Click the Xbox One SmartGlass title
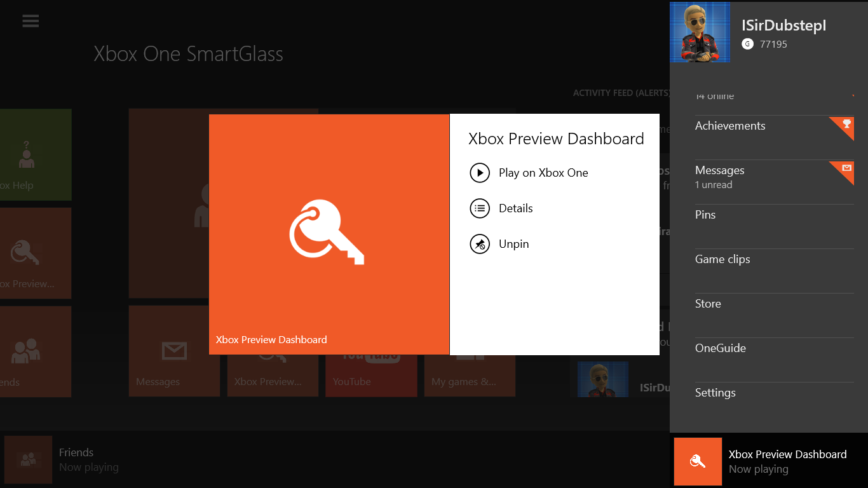This screenshot has width=868, height=488. tap(189, 54)
